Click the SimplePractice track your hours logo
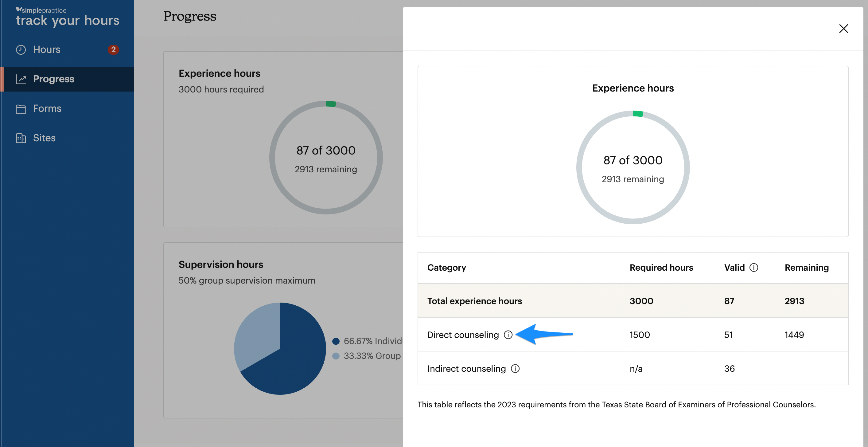The height and width of the screenshot is (447, 868). point(67,16)
